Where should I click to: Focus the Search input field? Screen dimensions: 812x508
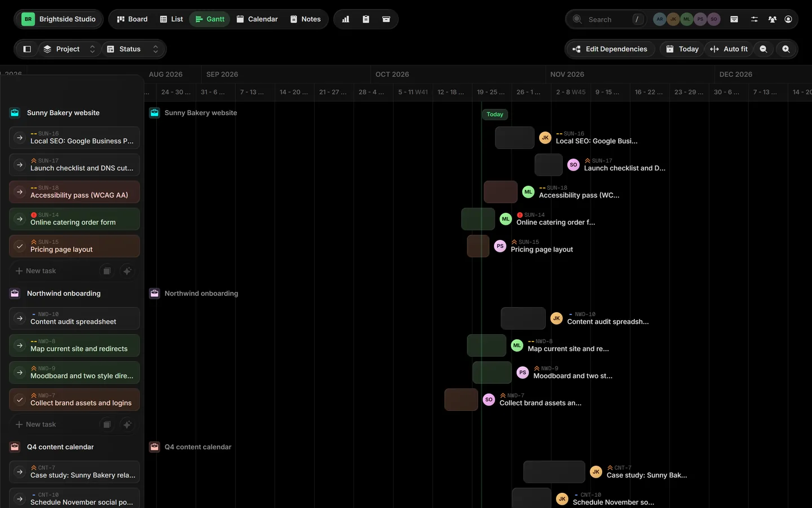(607, 19)
